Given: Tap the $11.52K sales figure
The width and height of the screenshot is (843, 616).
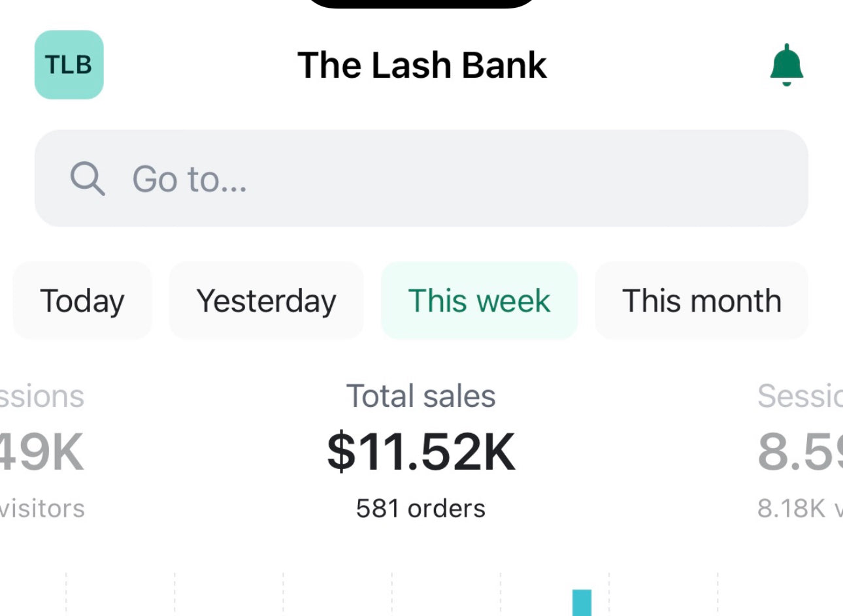Looking at the screenshot, I should [x=421, y=452].
